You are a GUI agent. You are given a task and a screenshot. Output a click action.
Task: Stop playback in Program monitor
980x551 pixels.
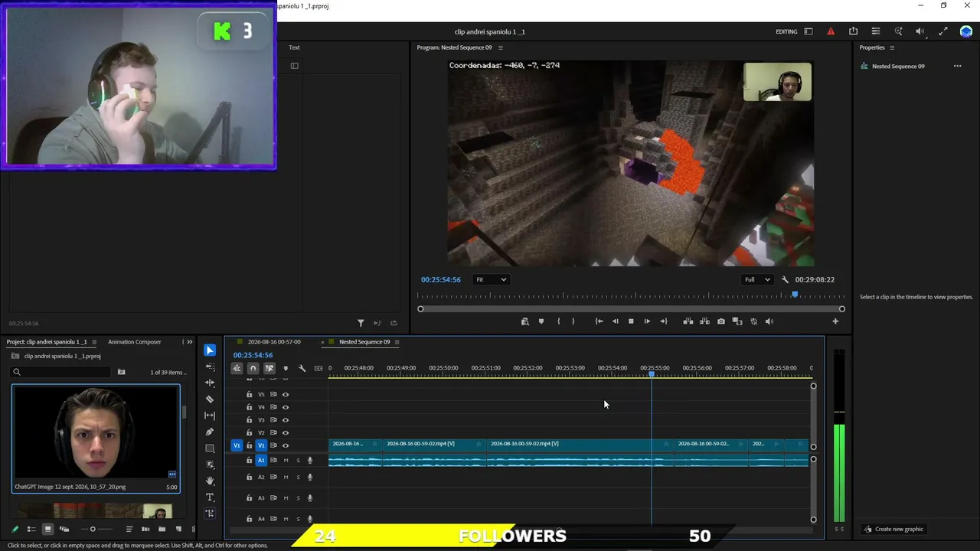click(x=631, y=321)
